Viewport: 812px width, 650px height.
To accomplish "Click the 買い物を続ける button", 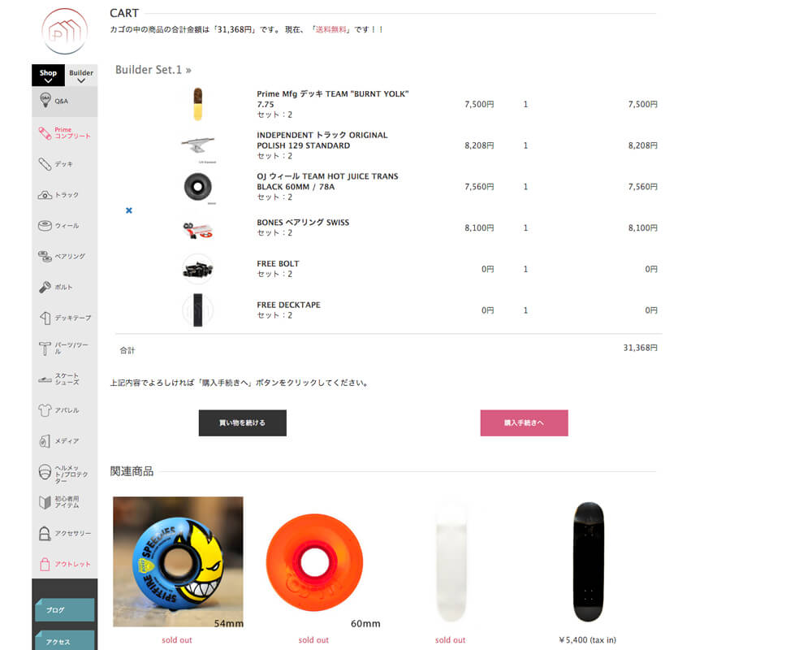I will click(242, 422).
